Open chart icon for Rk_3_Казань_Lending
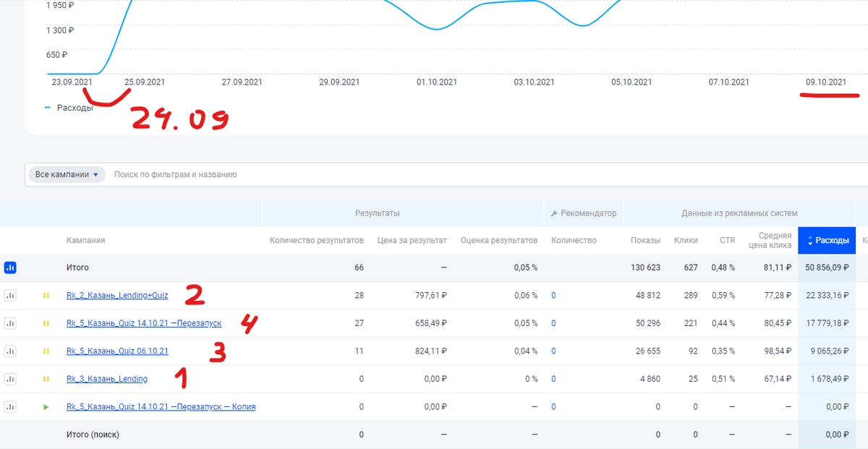Viewport: 868px width, 449px height. (x=11, y=379)
